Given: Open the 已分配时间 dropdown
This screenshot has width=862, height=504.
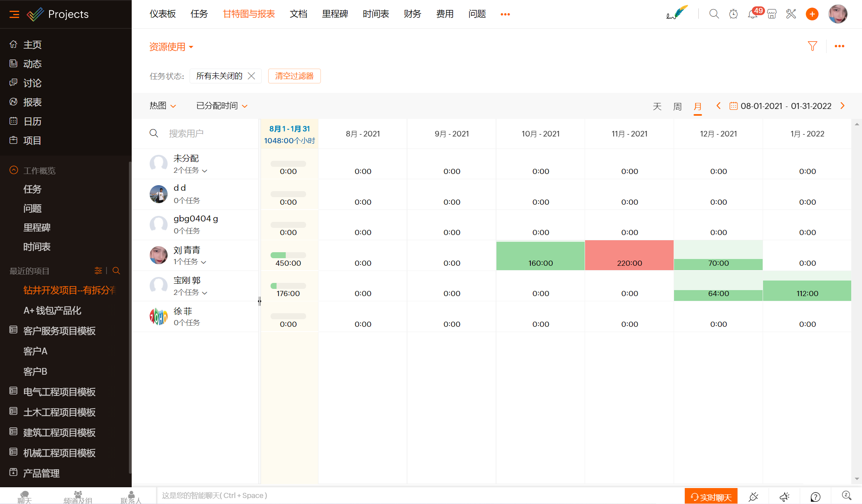Looking at the screenshot, I should (222, 106).
